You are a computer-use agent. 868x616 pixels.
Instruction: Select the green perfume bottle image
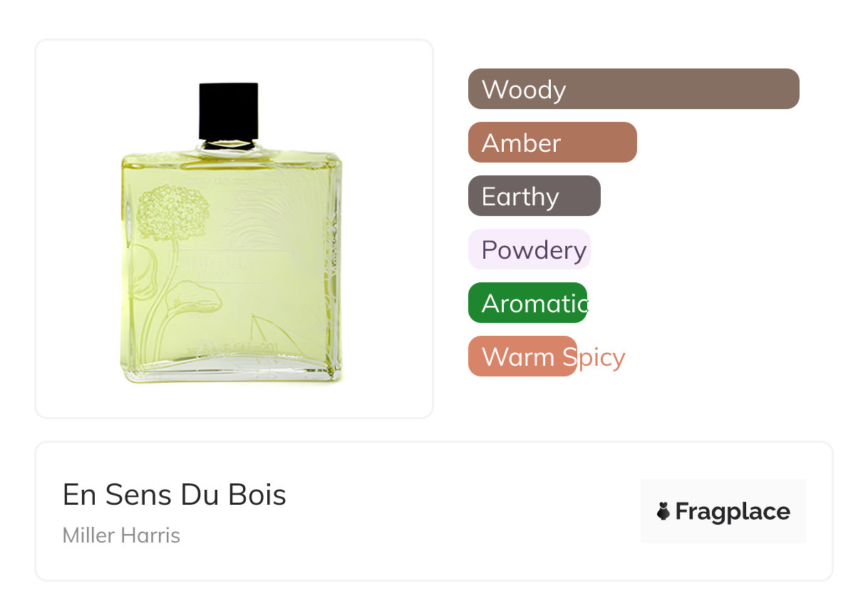click(231, 233)
